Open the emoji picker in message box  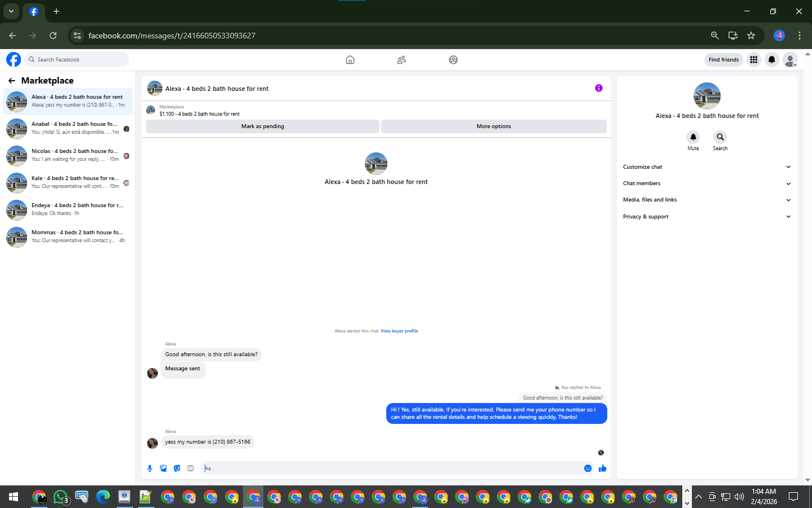pyautogui.click(x=588, y=468)
